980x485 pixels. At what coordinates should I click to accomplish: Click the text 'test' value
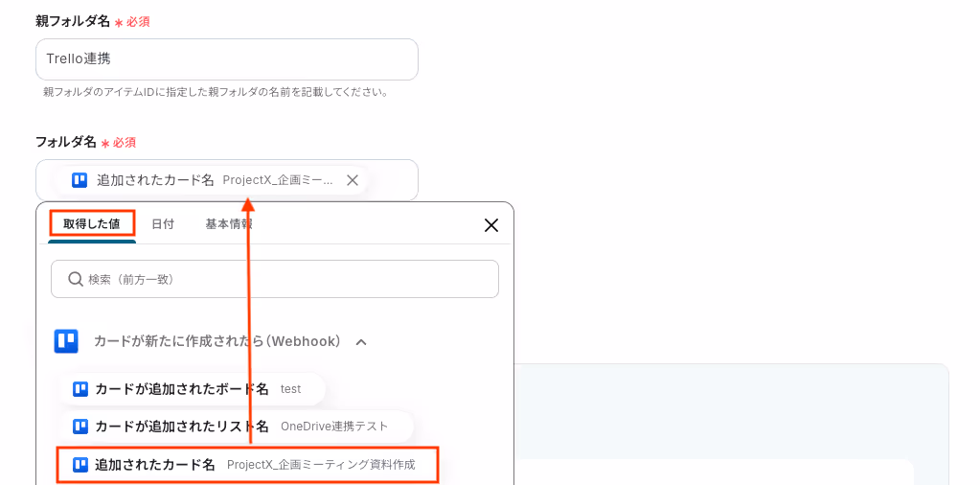coord(290,389)
